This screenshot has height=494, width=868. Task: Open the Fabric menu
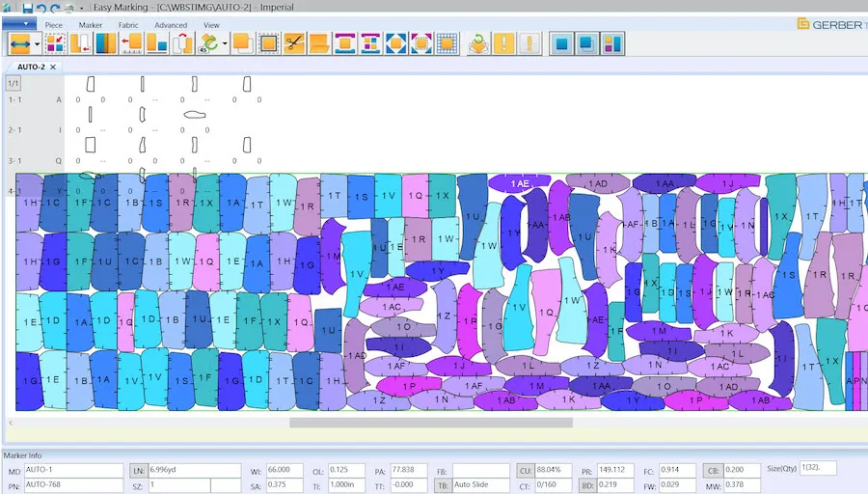[128, 25]
